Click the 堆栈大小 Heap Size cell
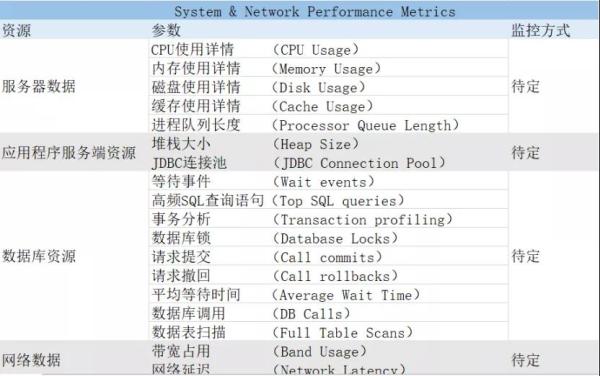The height and width of the screenshot is (376, 600). point(328,143)
